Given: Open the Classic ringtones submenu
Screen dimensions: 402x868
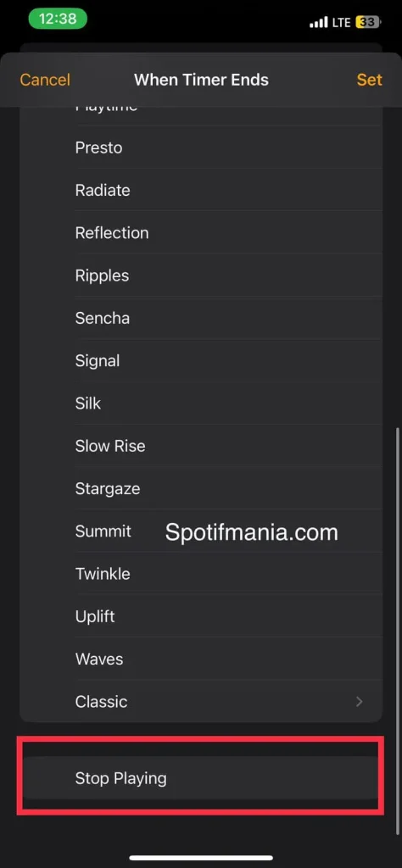Looking at the screenshot, I should coord(201,701).
